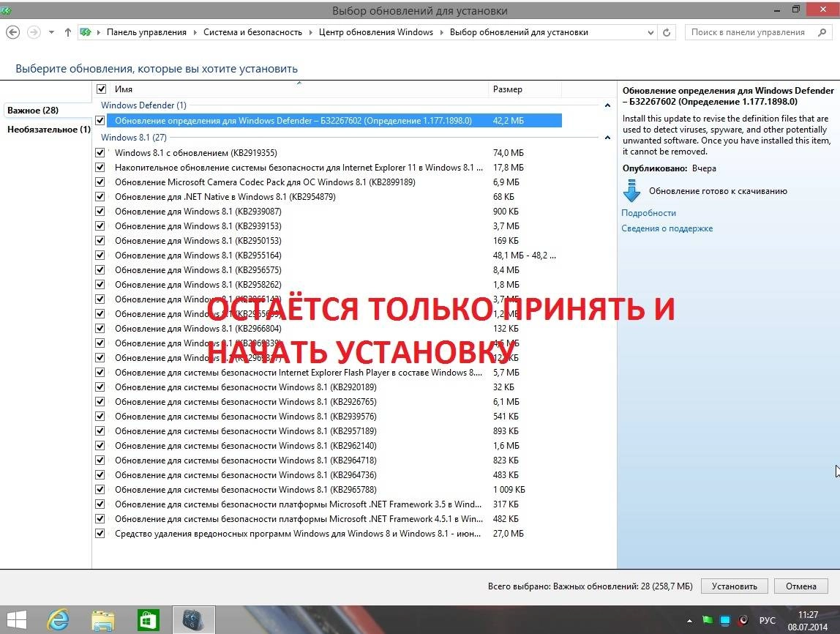The width and height of the screenshot is (840, 634).
Task: Uncheck Windows 8.1 update KB2919355
Action: click(100, 153)
